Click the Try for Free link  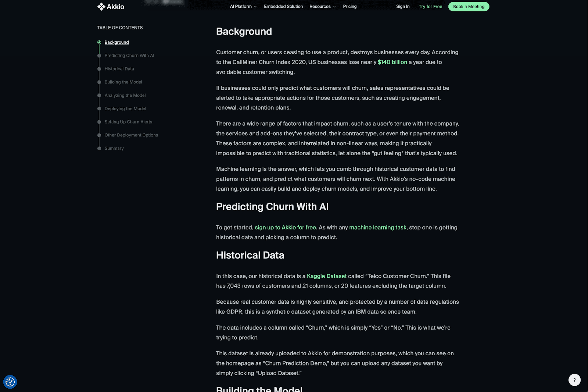(430, 7)
